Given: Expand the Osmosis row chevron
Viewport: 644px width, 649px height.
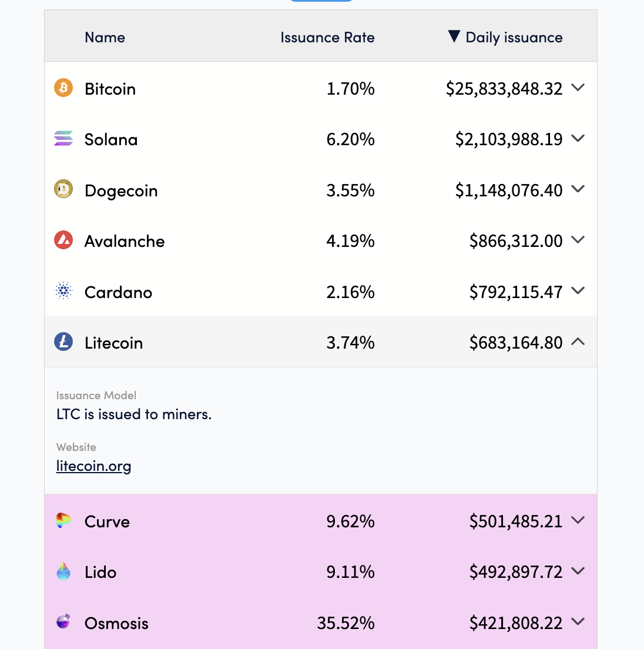Looking at the screenshot, I should click(578, 621).
